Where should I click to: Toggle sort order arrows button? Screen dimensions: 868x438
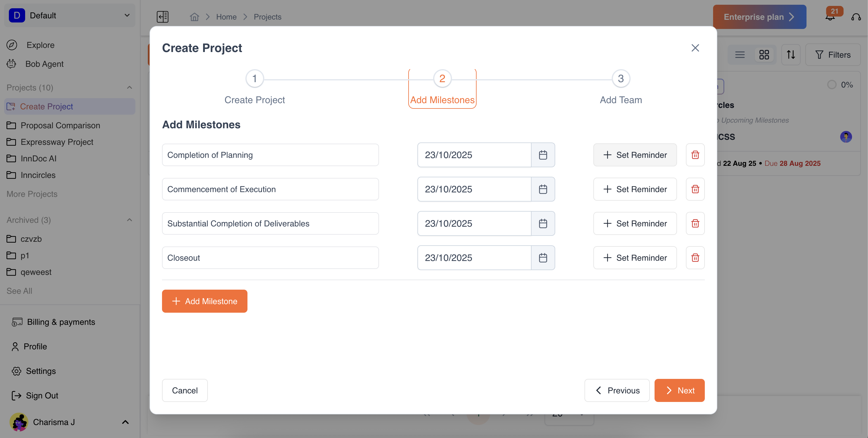(x=791, y=55)
